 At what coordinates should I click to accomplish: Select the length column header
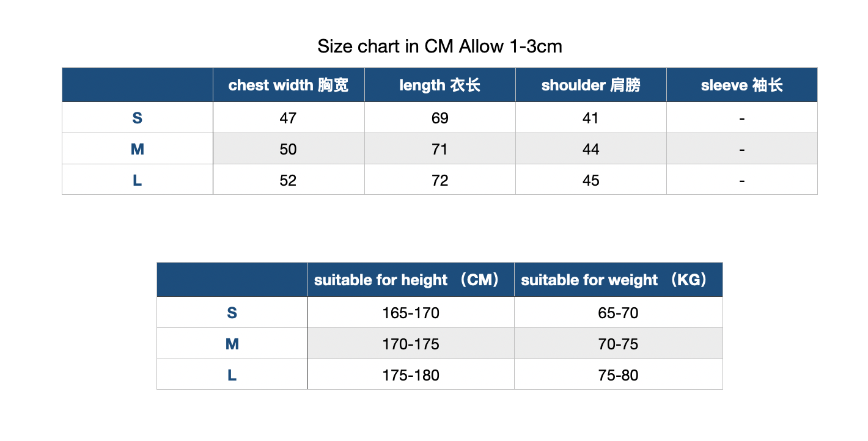[440, 85]
